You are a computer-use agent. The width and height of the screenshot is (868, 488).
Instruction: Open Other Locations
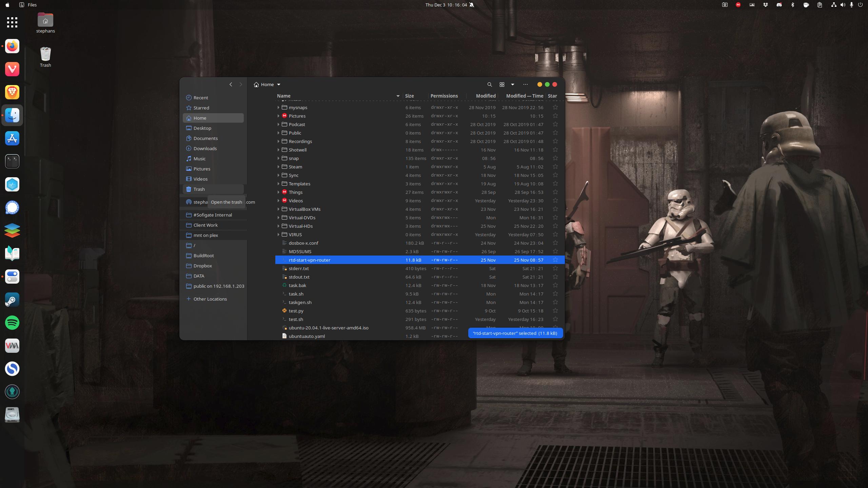coord(213,299)
